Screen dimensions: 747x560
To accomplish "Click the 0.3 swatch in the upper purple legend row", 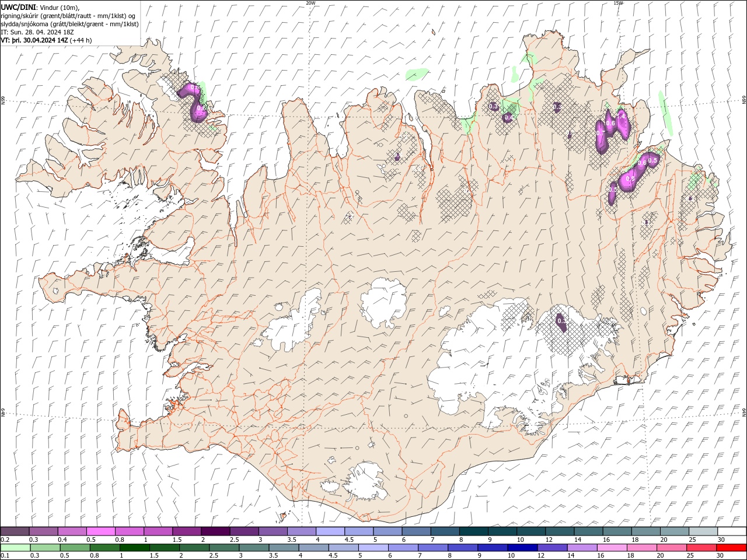I will coord(43,531).
